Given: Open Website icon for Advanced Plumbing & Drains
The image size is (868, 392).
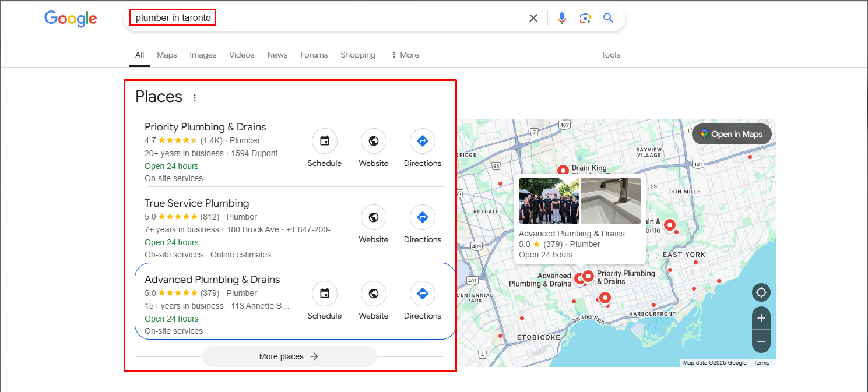Looking at the screenshot, I should pos(374,294).
